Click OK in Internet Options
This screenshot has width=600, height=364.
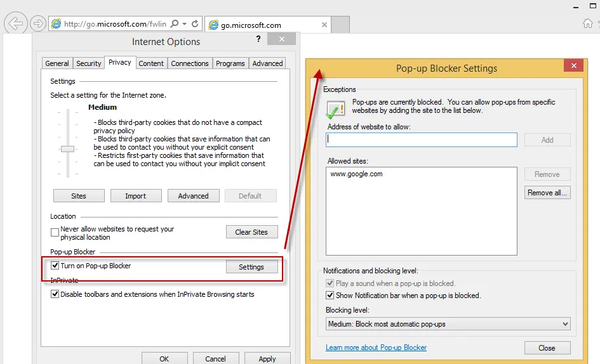[x=164, y=359]
